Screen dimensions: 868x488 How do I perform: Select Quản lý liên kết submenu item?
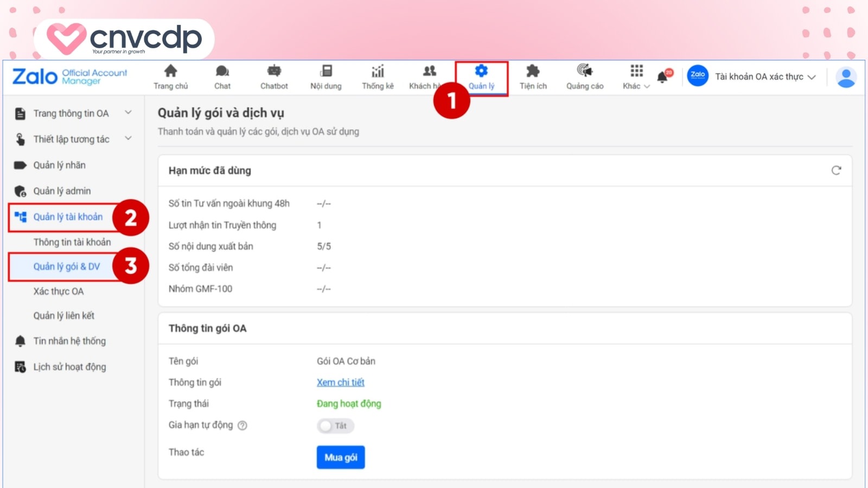tap(64, 316)
